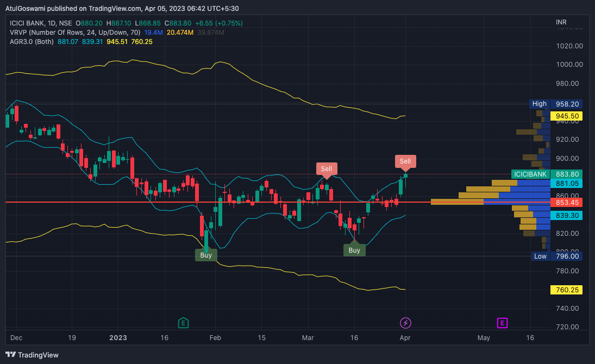Viewport: 595px width, 364px height.
Task: Click the Sell label near April
Action: 405,161
